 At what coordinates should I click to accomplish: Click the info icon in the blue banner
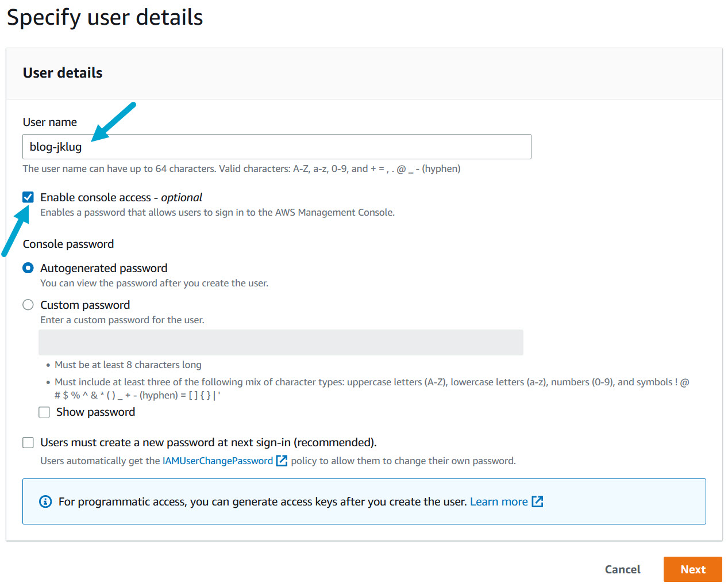pos(45,501)
